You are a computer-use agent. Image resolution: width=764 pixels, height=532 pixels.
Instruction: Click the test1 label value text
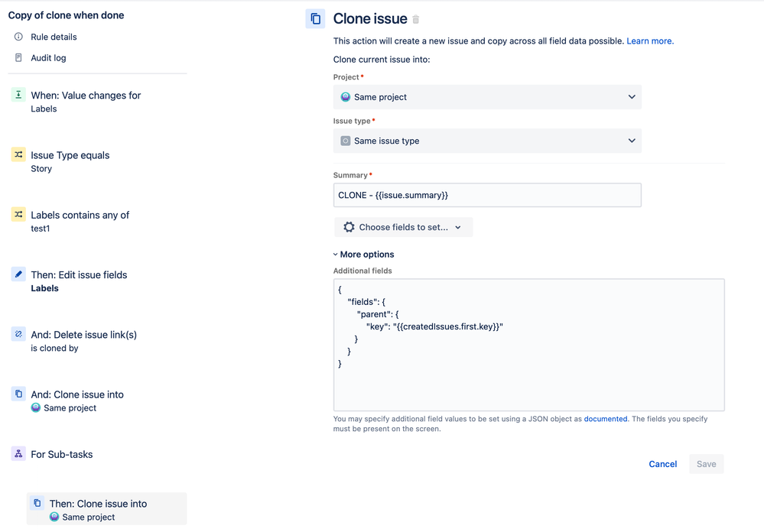pos(41,229)
